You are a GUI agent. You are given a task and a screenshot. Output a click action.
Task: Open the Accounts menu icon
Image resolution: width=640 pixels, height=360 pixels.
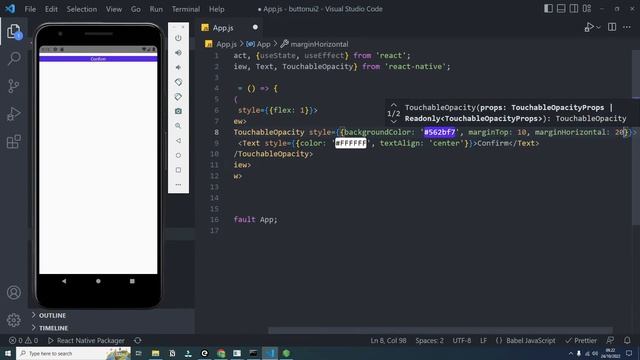coord(13,292)
